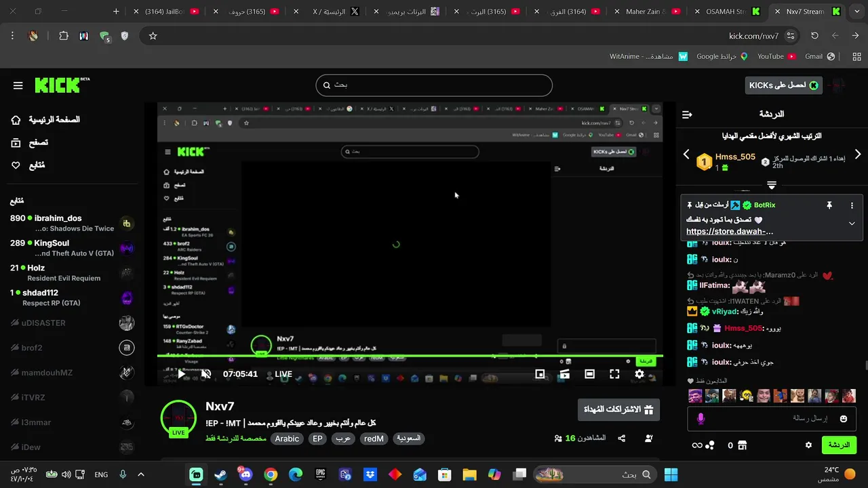Screen dimensions: 868x488
Task: Click the follow user icon beside share
Action: (648, 439)
